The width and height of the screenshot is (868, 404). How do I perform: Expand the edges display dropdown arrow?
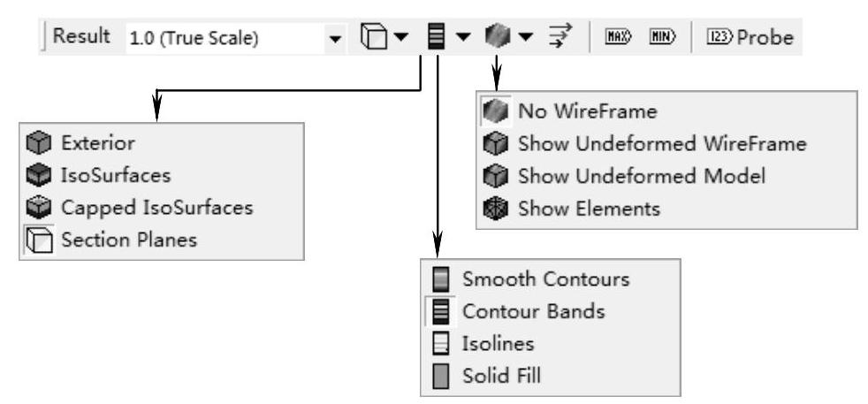point(525,38)
